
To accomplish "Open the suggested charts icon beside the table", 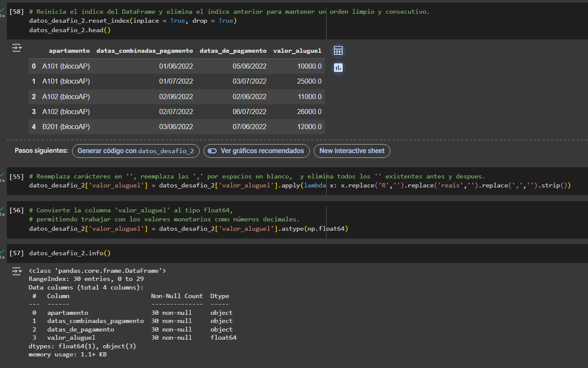I will 338,67.
